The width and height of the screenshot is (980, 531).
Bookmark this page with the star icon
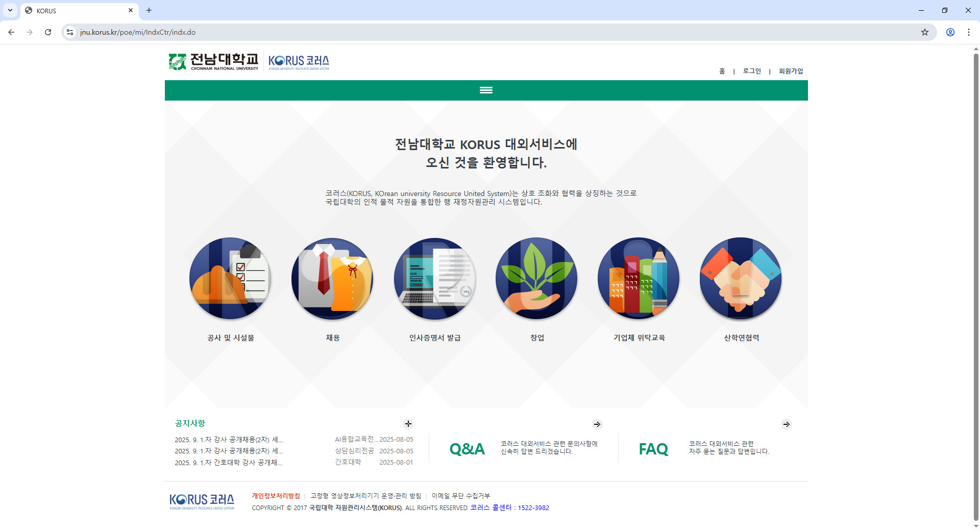[925, 32]
